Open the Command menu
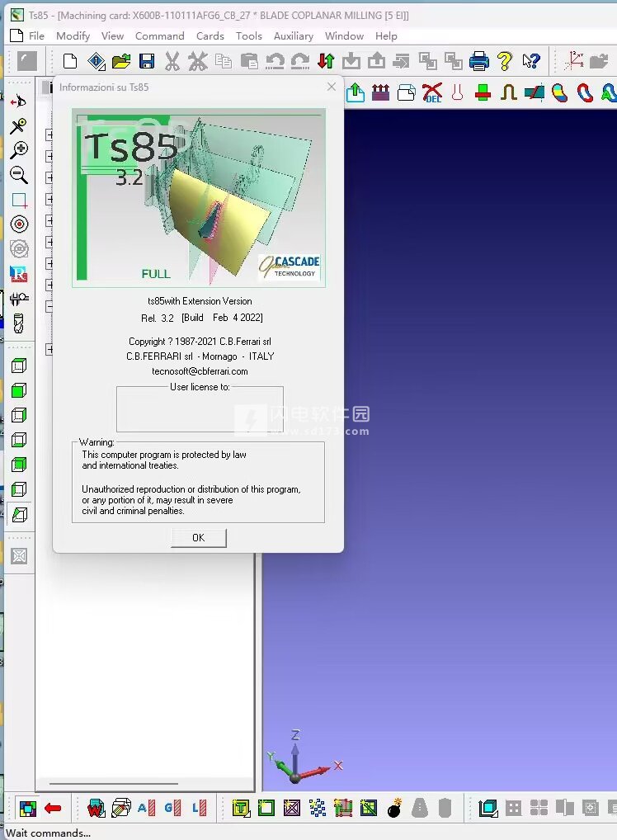The height and width of the screenshot is (840, 617). [159, 35]
